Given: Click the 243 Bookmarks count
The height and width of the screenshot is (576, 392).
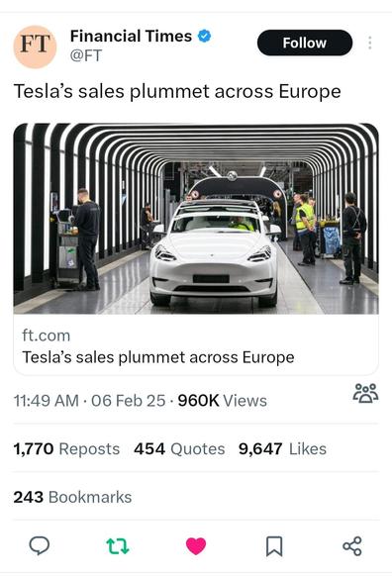Looking at the screenshot, I should [72, 497].
